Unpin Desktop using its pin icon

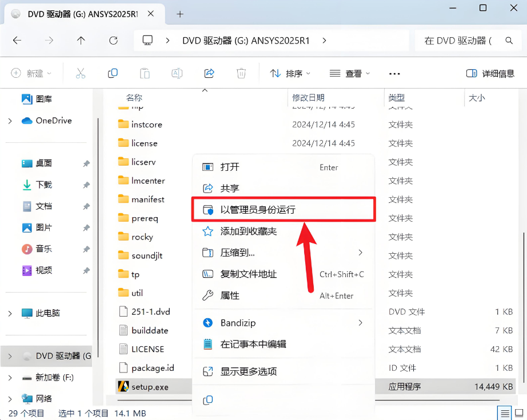pos(86,163)
